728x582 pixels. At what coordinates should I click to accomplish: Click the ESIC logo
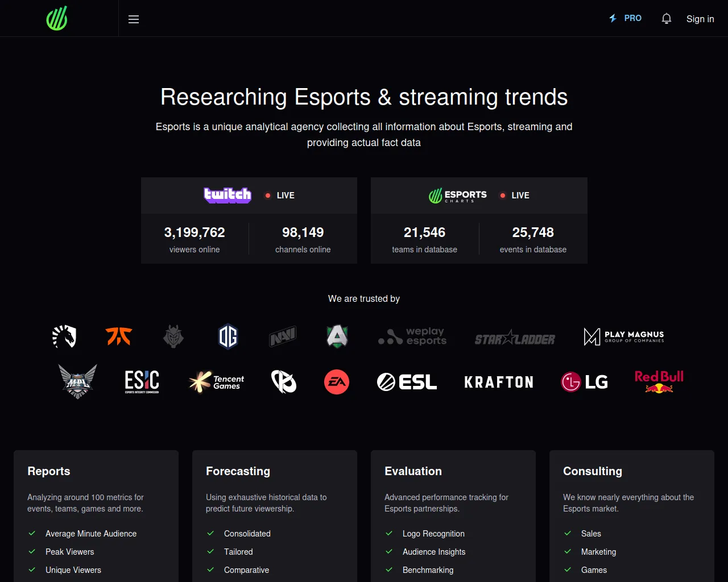click(142, 381)
